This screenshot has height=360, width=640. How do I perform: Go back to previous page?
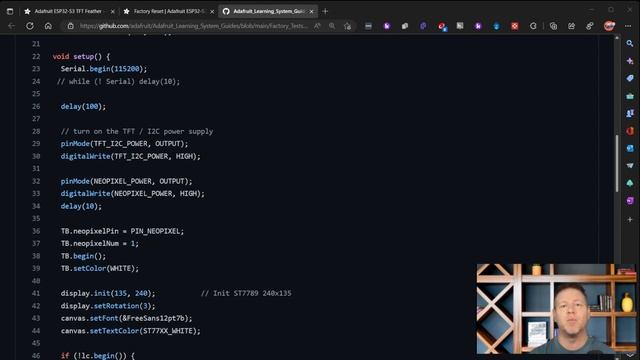(11, 26)
